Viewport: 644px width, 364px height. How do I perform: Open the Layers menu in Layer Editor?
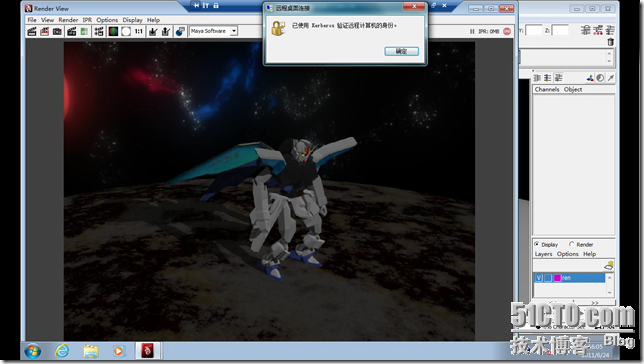[543, 254]
